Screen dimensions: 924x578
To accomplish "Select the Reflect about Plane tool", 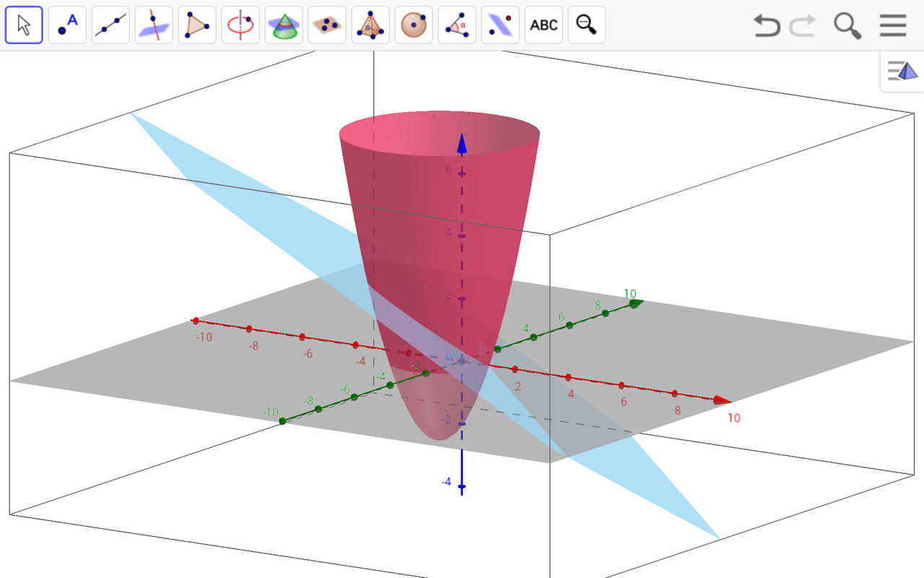I will pyautogui.click(x=500, y=25).
